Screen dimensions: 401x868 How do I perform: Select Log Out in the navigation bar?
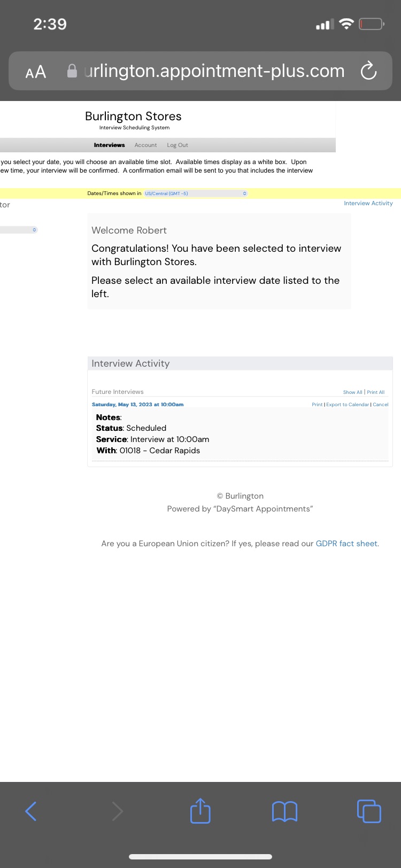click(x=178, y=145)
